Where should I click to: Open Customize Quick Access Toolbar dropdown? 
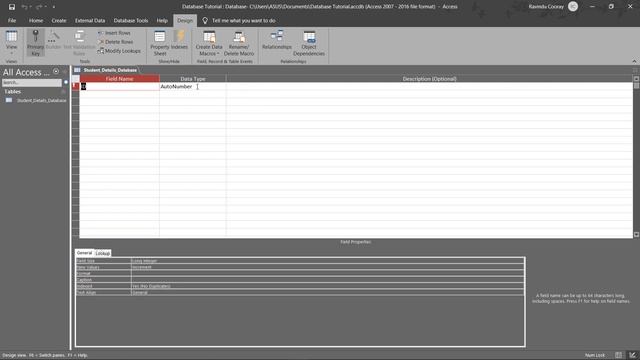tap(53, 7)
